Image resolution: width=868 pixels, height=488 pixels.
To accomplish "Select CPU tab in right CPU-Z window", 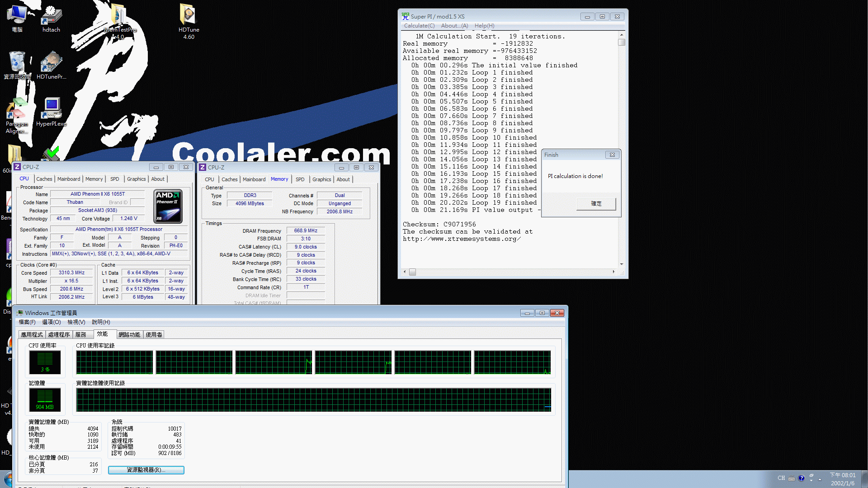I will click(210, 179).
